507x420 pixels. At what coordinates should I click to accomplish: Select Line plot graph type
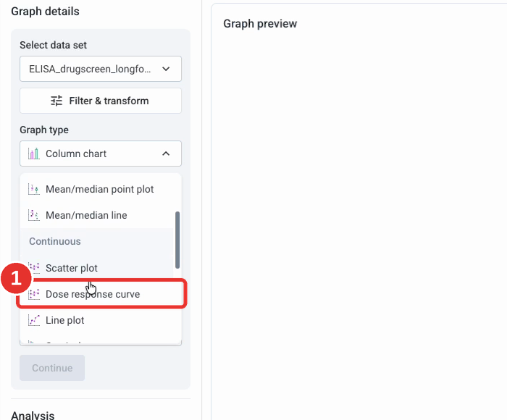96,320
